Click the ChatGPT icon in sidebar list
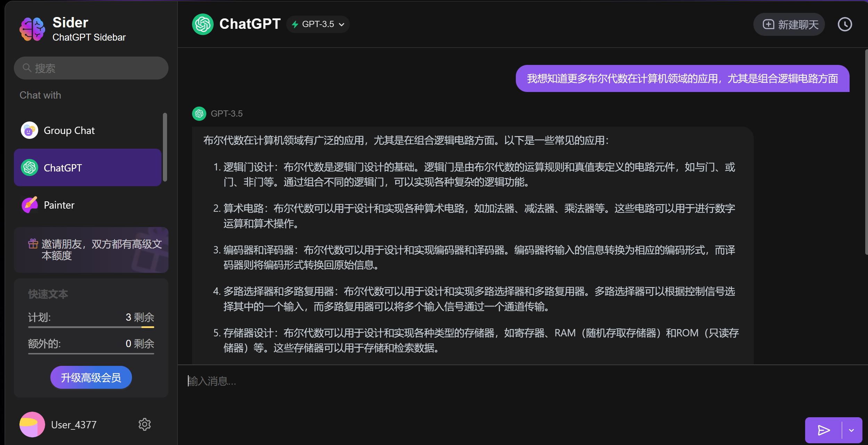The width and height of the screenshot is (868, 445). pyautogui.click(x=30, y=168)
